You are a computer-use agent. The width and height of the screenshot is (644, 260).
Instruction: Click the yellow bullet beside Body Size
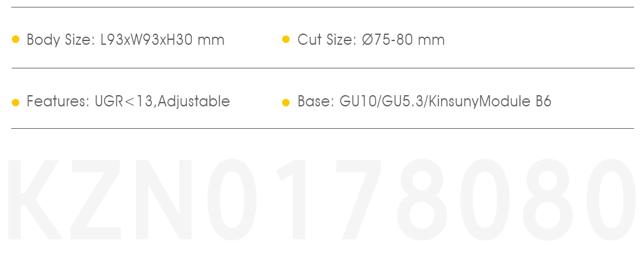(16, 39)
